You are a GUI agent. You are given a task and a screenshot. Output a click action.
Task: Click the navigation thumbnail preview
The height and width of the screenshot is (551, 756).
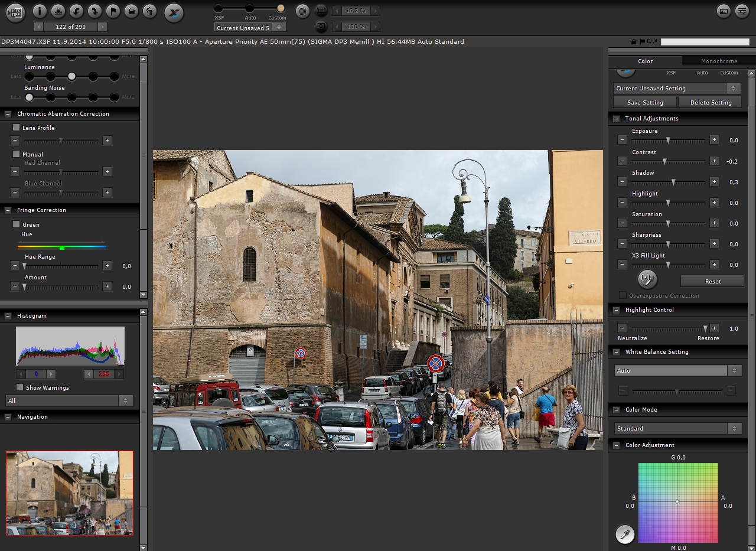(70, 493)
